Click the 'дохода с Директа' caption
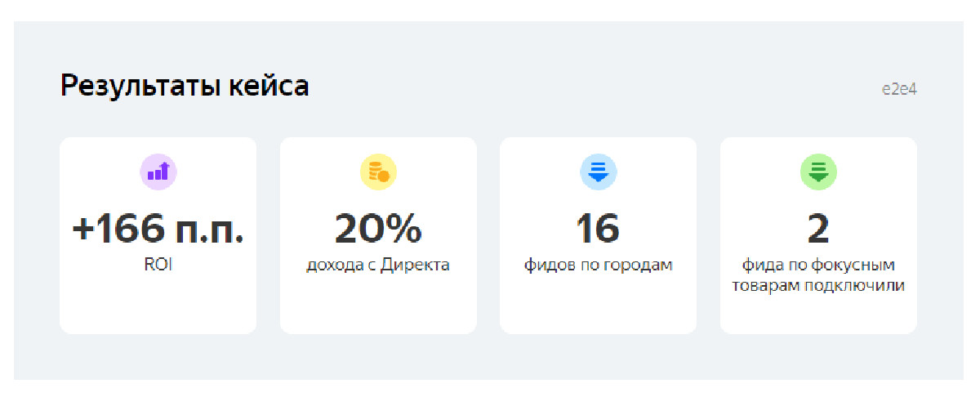Screen dimensions: 980x406 coord(378,265)
